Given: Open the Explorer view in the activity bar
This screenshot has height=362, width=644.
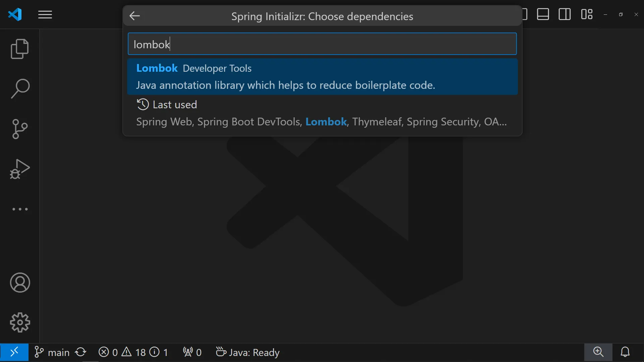Looking at the screenshot, I should click(x=20, y=49).
